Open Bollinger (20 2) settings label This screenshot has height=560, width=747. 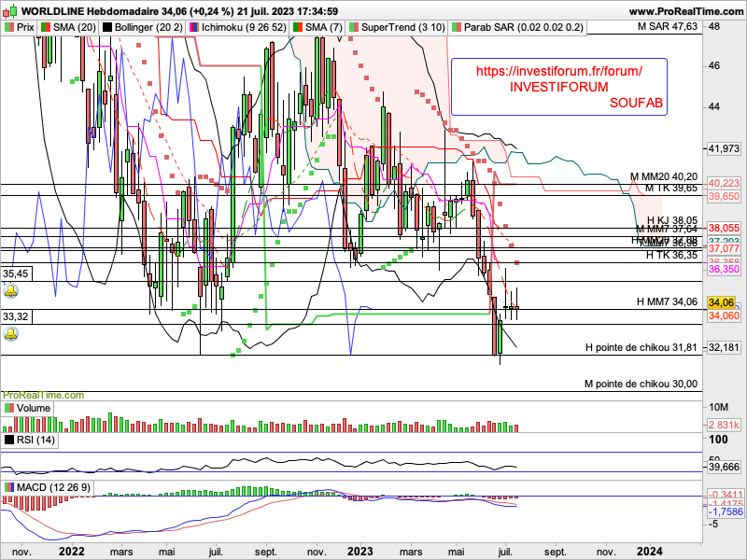[148, 28]
